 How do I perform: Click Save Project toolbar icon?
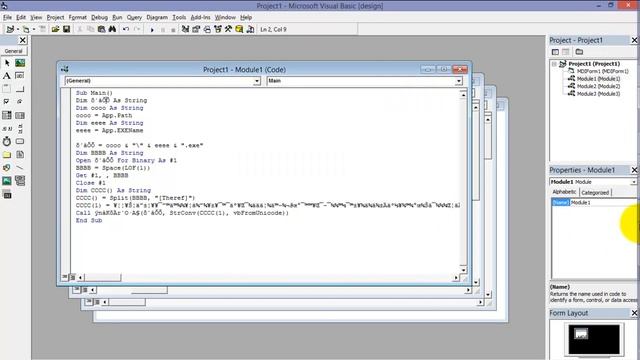coord(66,29)
